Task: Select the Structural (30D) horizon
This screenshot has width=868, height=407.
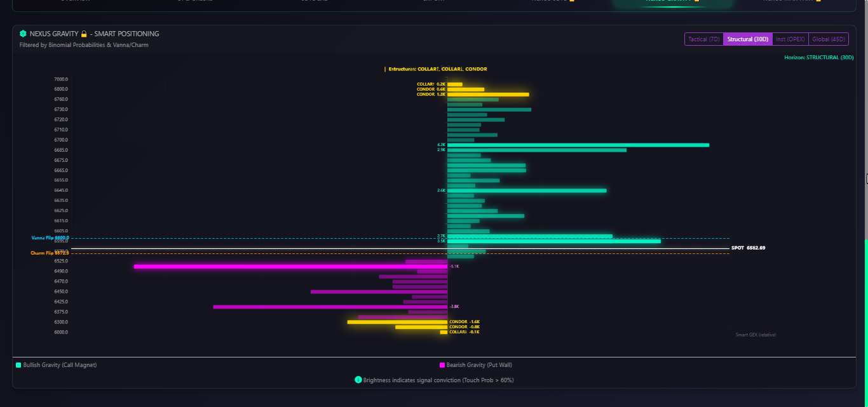Action: coord(748,39)
